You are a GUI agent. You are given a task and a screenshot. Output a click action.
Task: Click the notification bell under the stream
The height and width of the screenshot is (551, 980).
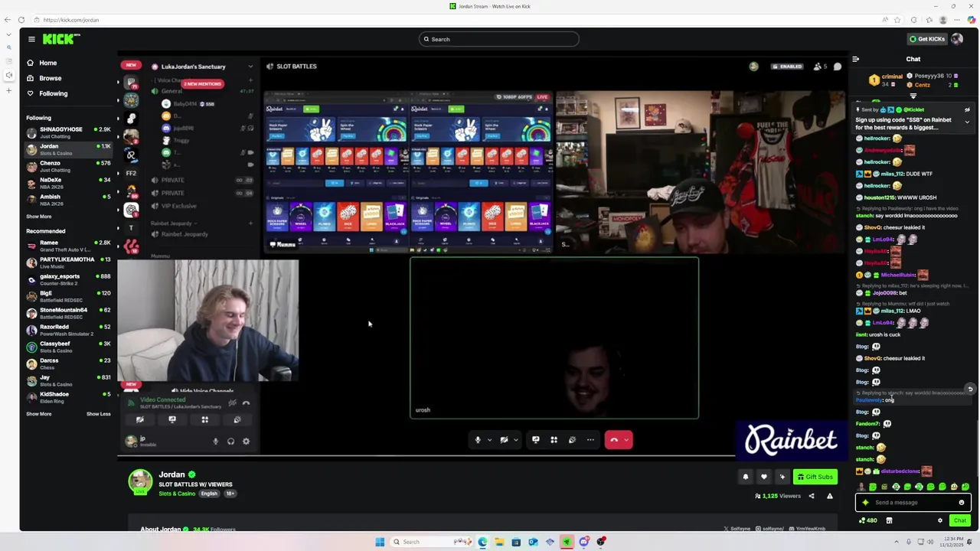click(745, 477)
